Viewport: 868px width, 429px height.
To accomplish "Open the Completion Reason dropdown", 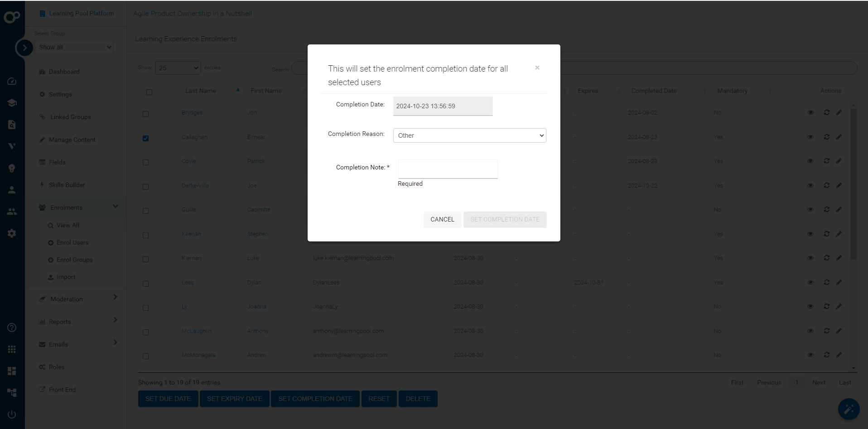I will click(469, 135).
